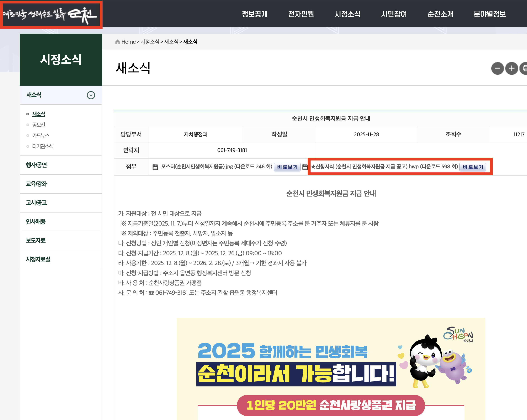The height and width of the screenshot is (420, 527).
Task: Collapse the 새소식 sidebar section chevron
Action: point(91,95)
